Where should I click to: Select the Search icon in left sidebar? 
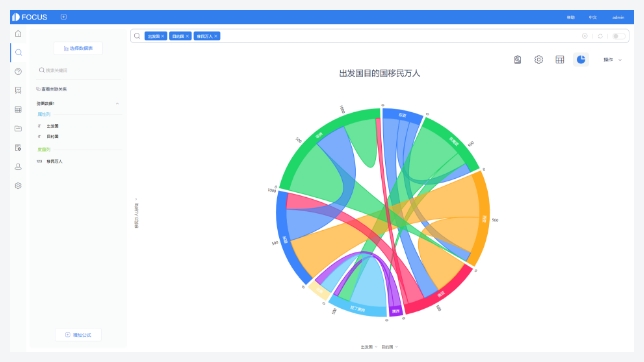tap(18, 53)
